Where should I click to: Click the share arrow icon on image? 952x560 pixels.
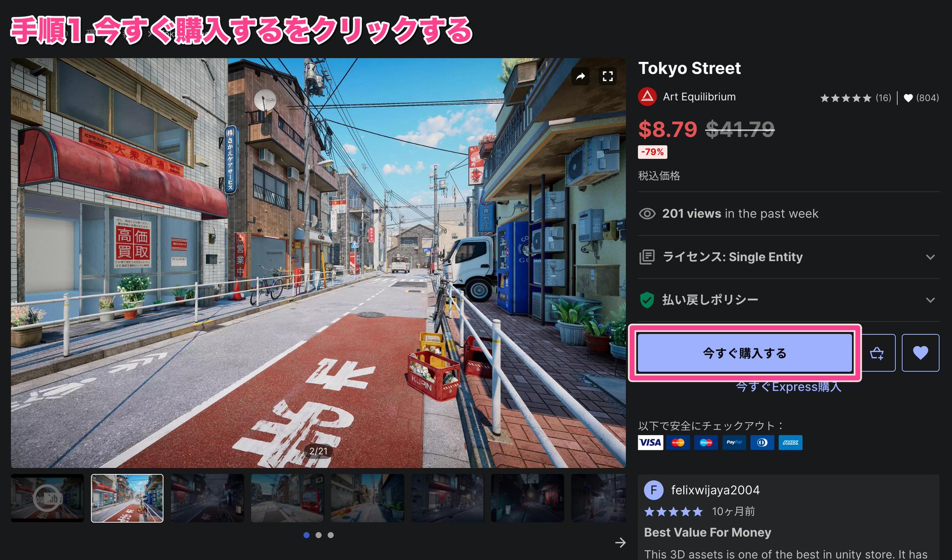[x=581, y=76]
